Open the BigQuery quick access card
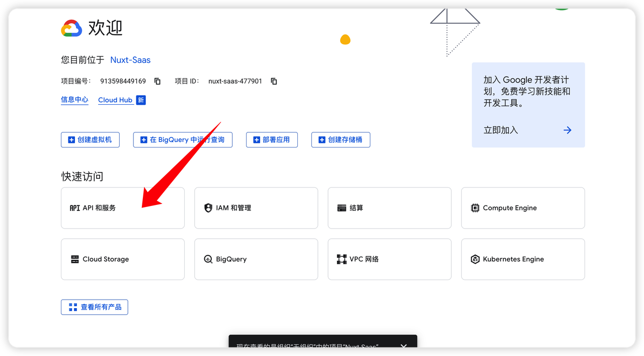Screen dimensions: 644x356 tap(256, 259)
